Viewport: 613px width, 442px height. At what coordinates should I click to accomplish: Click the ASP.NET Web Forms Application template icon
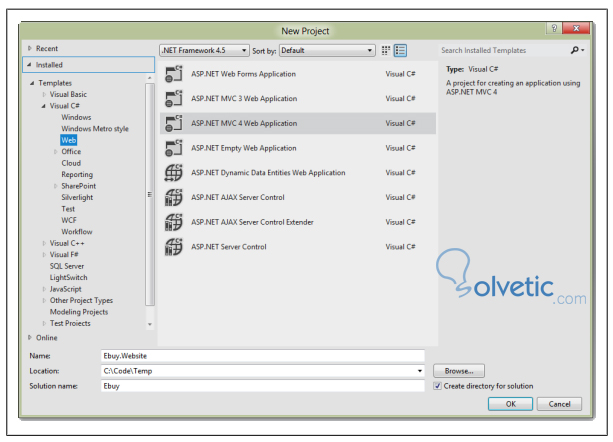pyautogui.click(x=174, y=73)
